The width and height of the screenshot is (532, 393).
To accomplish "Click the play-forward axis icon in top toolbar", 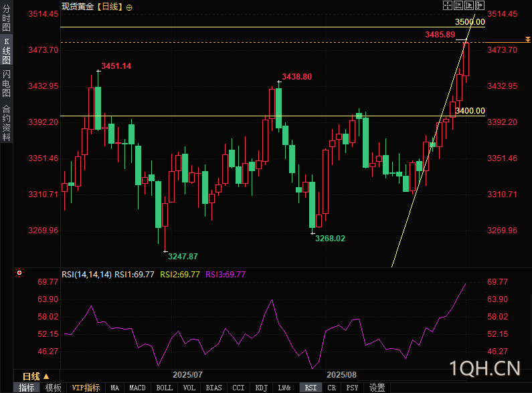I will [x=469, y=5].
